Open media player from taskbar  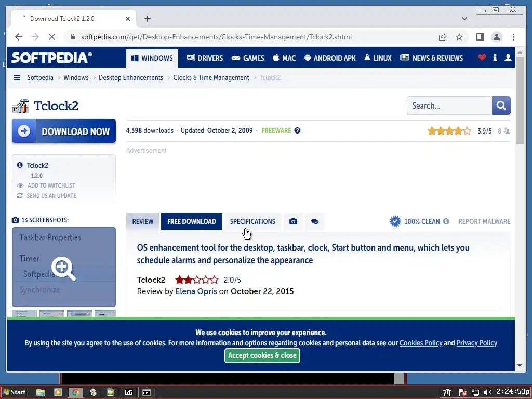[58, 393]
